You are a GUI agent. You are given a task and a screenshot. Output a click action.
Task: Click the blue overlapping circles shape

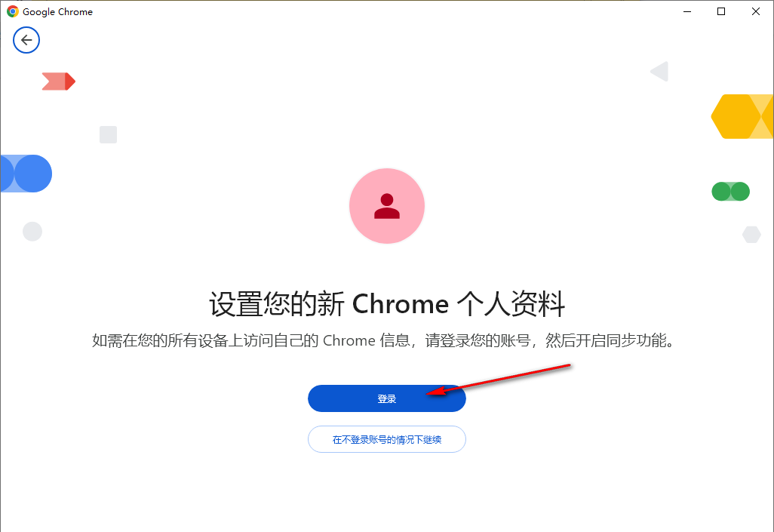[26, 174]
